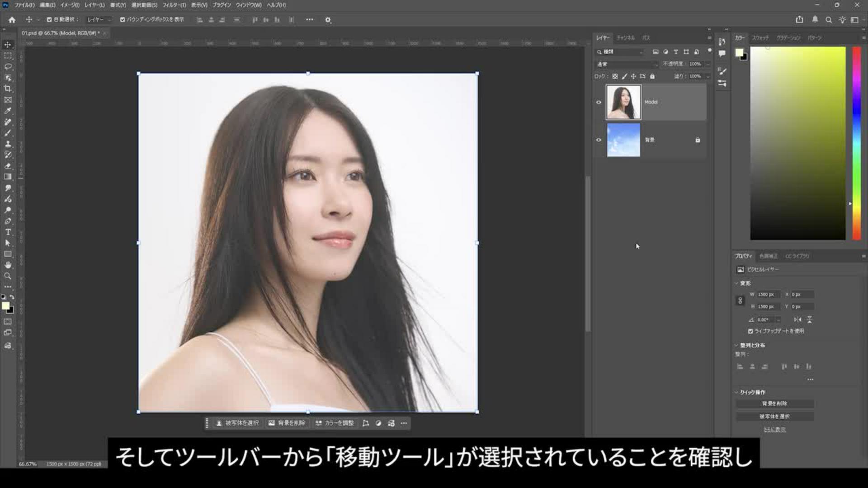Select the Zoom tool
868x488 pixels.
8,276
